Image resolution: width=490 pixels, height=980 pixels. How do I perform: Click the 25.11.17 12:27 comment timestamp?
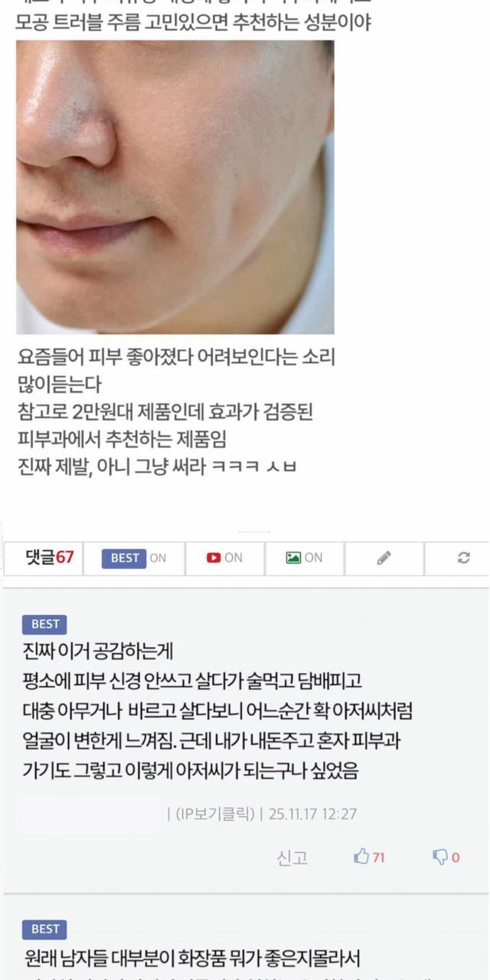(x=313, y=814)
